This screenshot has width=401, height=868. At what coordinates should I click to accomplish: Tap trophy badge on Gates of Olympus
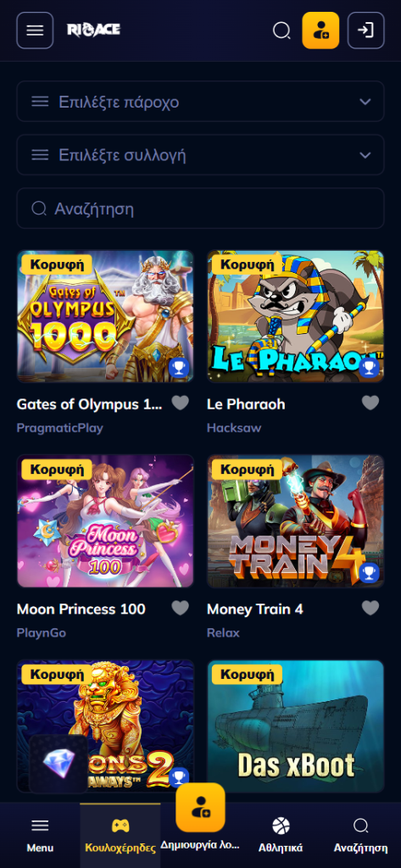click(x=179, y=368)
